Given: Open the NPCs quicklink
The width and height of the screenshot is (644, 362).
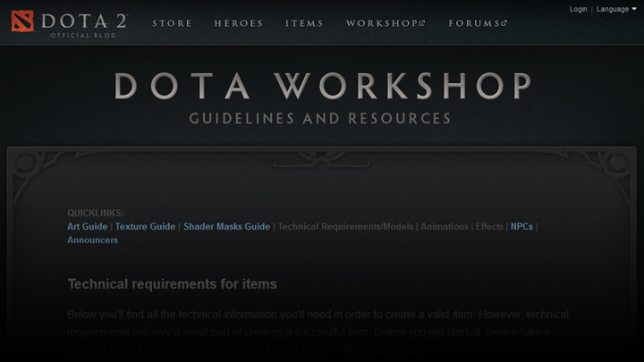Looking at the screenshot, I should pyautogui.click(x=521, y=226).
